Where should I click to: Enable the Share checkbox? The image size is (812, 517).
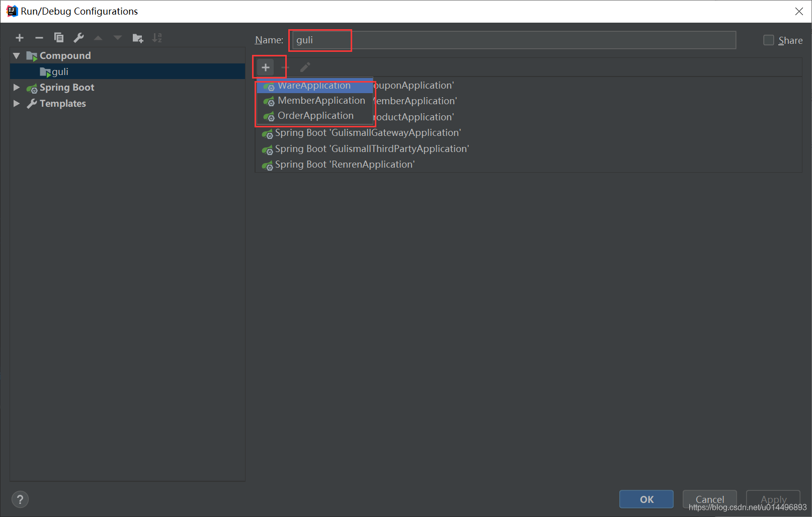point(769,40)
